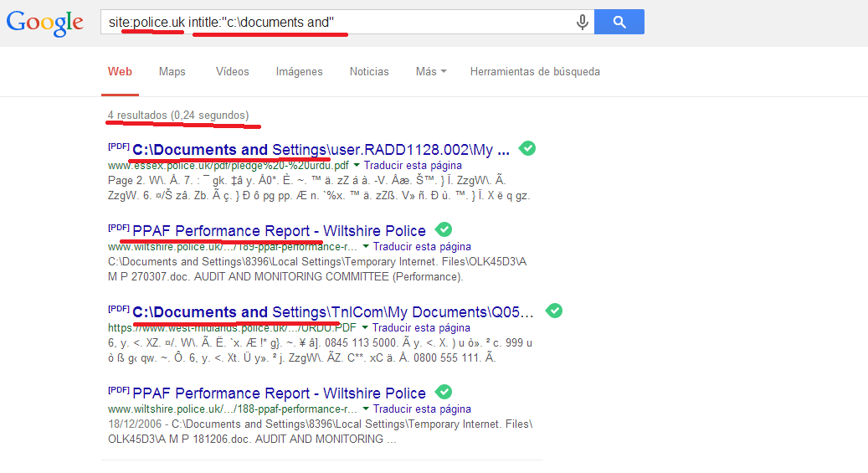Expand dropdown arrow next to essex.police.uk URL

click(357, 165)
